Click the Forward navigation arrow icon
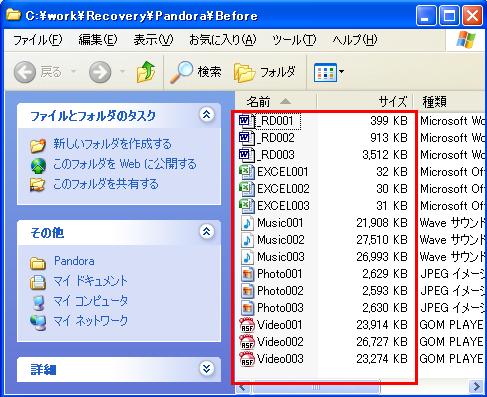Screen dimensions: 487x397 pyautogui.click(x=100, y=72)
